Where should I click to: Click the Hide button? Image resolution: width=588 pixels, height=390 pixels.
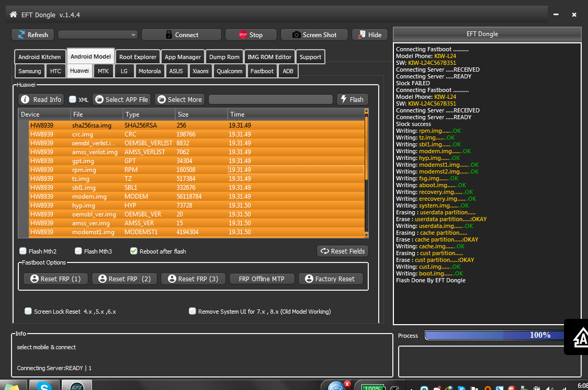[x=370, y=35]
